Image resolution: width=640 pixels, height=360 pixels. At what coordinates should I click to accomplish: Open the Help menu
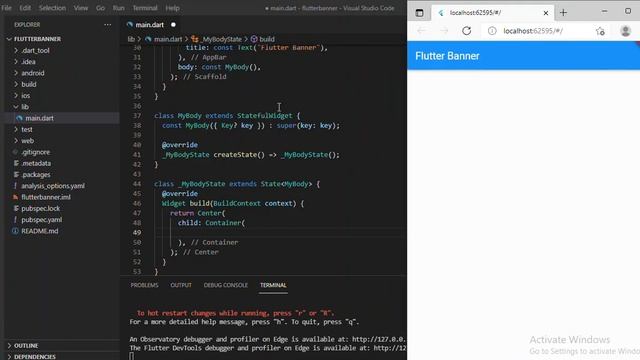(172, 8)
